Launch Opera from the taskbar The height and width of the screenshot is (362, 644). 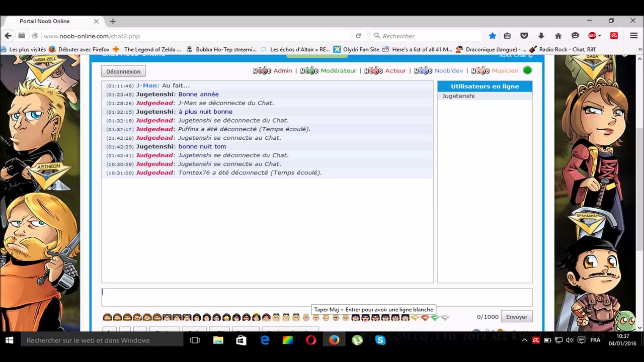point(311,340)
